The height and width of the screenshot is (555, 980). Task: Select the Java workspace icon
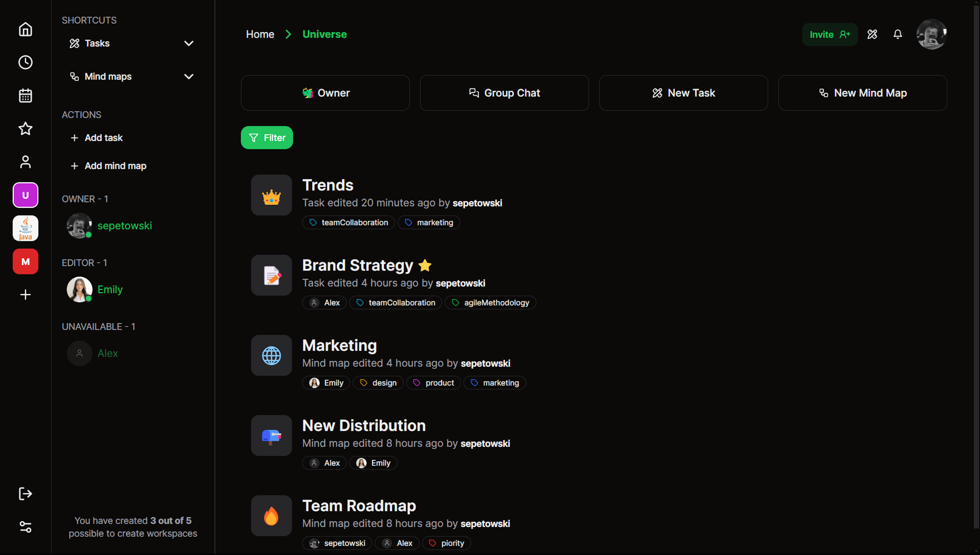pyautogui.click(x=26, y=228)
